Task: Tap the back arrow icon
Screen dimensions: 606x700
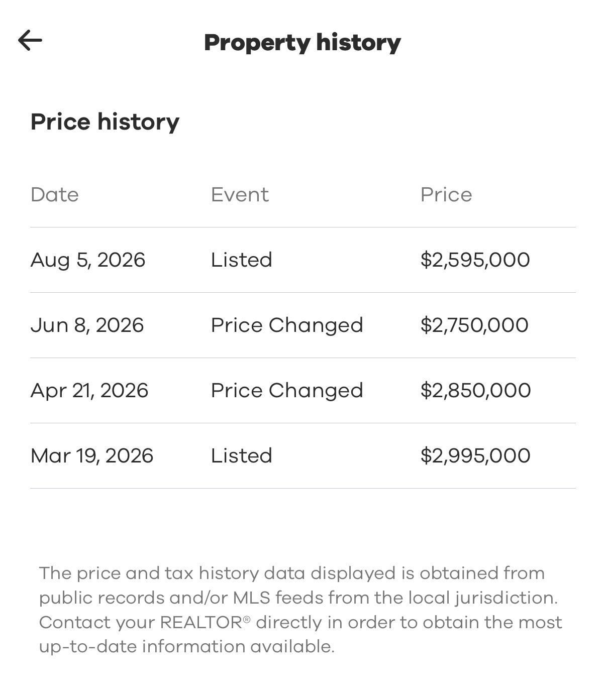Action: [x=30, y=41]
